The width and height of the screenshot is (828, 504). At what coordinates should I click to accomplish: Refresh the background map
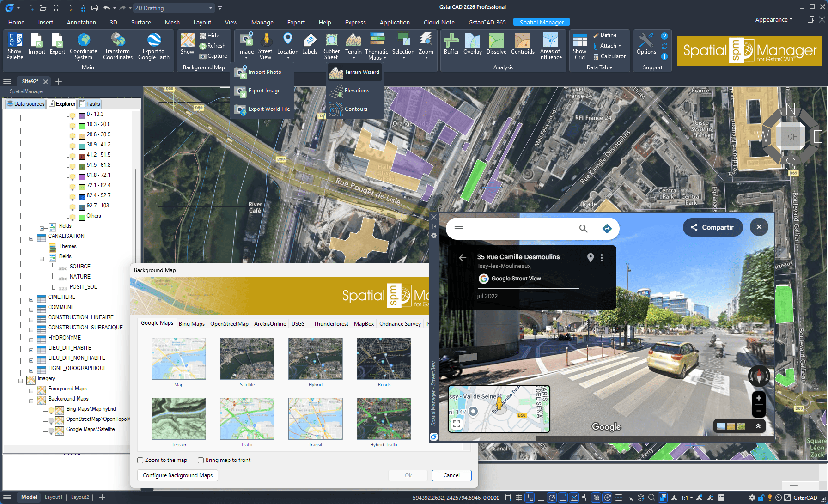click(213, 46)
